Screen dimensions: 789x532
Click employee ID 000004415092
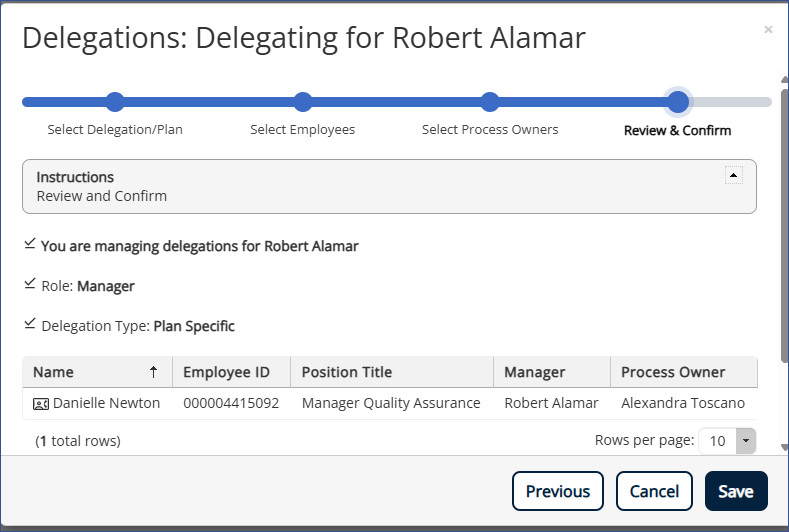pos(231,403)
